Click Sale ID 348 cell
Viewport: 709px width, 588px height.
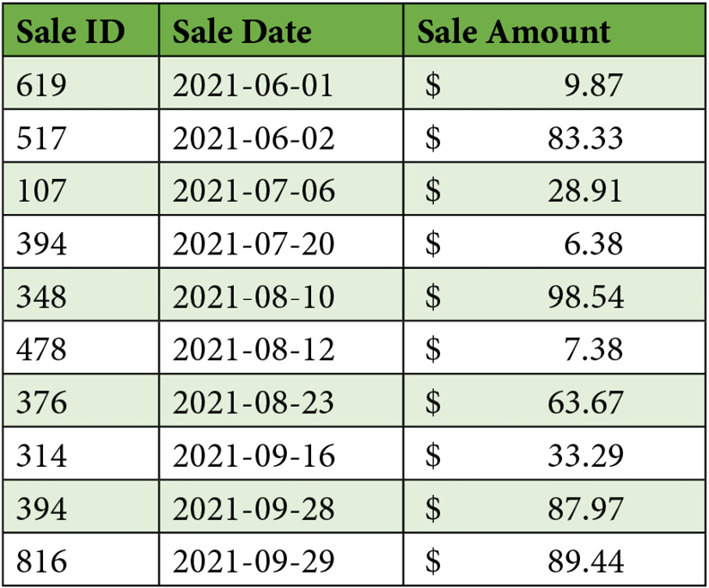point(41,297)
